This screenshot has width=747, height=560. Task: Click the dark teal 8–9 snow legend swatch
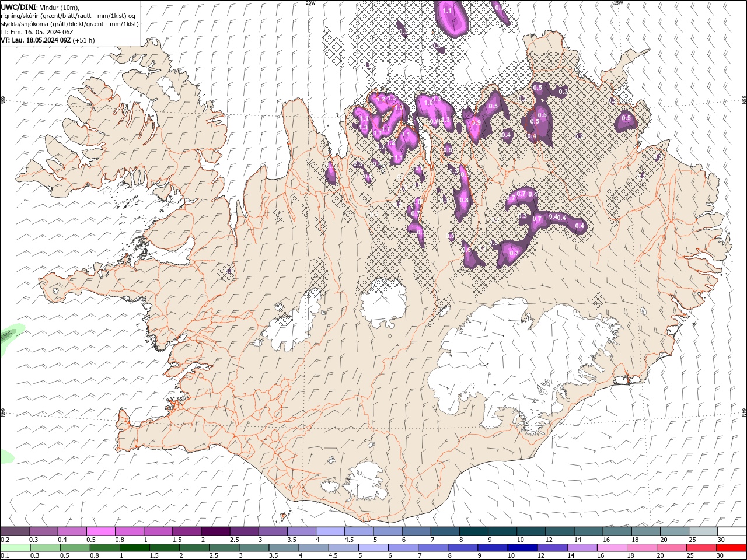pos(474,531)
